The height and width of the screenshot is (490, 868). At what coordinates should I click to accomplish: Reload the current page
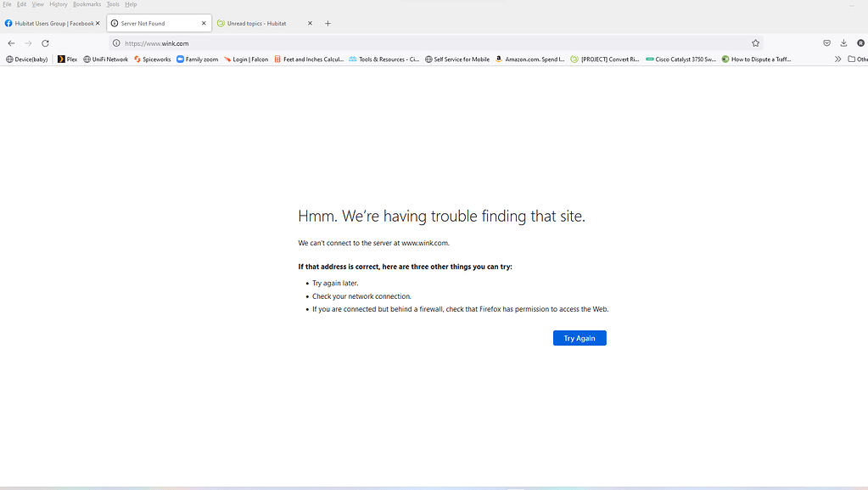point(45,43)
